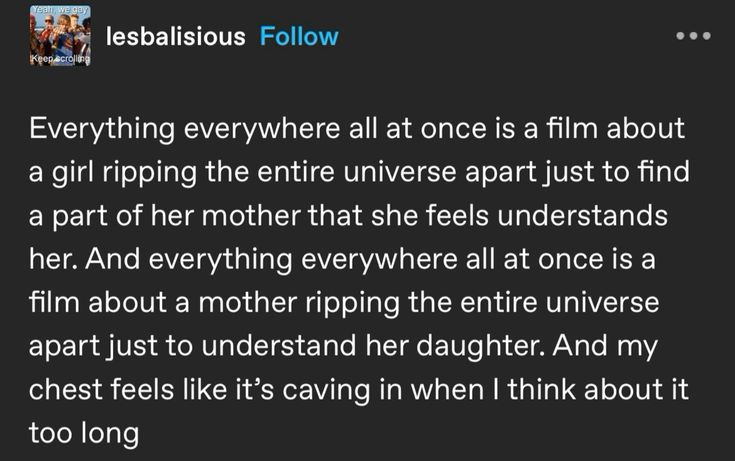
Task: Click the post's first line starting "Everything everywhere"
Action: (x=356, y=128)
